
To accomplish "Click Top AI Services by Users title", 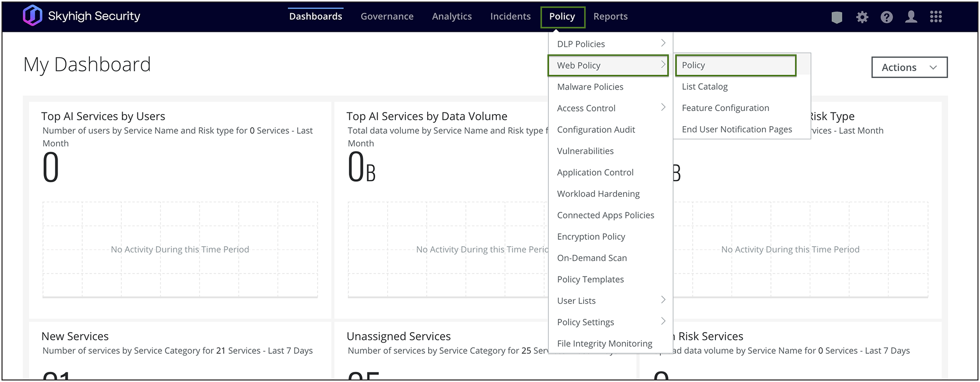I will 104,117.
